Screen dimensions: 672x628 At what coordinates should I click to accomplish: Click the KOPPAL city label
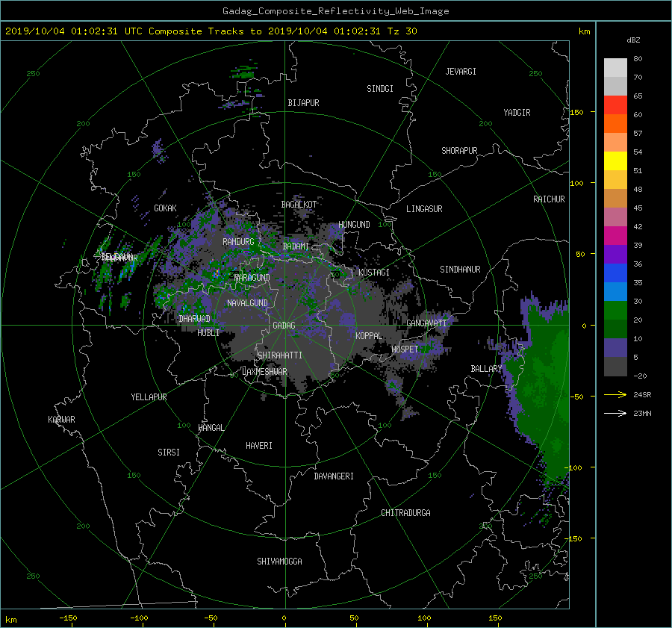point(369,336)
